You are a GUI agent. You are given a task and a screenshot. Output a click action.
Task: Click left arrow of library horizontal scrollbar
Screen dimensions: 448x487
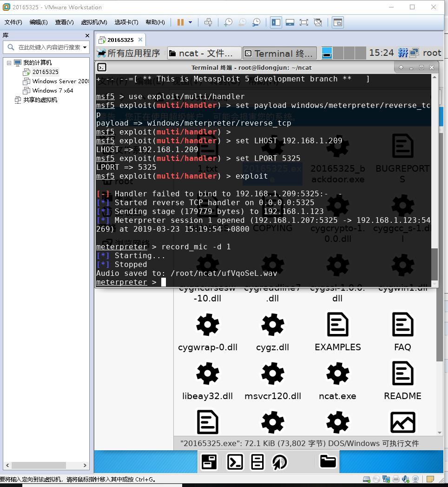[7, 465]
